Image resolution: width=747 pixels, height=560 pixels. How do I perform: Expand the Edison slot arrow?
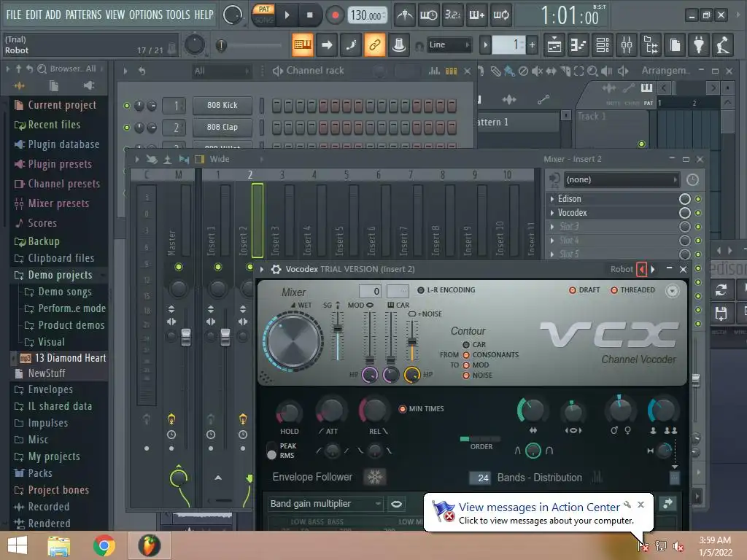click(551, 199)
